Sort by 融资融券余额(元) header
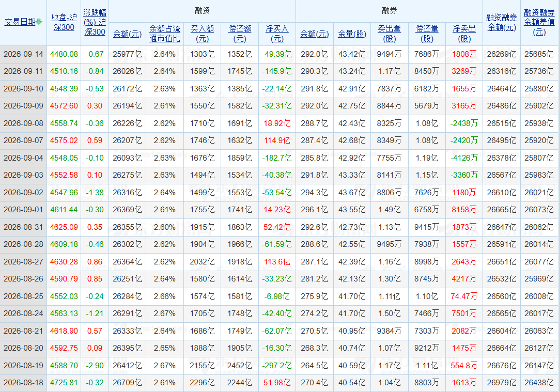The image size is (559, 392). 502,22
